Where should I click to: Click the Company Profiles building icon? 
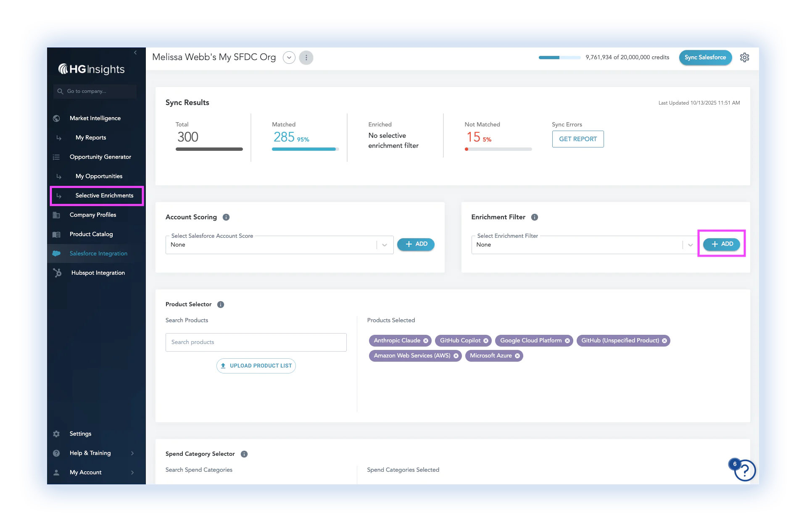pyautogui.click(x=56, y=215)
